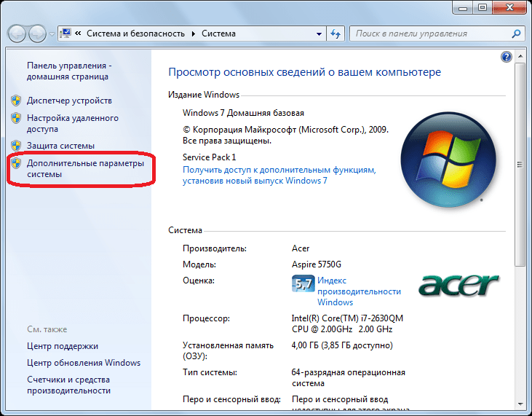Open 'Индекс производительности Windows' link

pos(359,291)
